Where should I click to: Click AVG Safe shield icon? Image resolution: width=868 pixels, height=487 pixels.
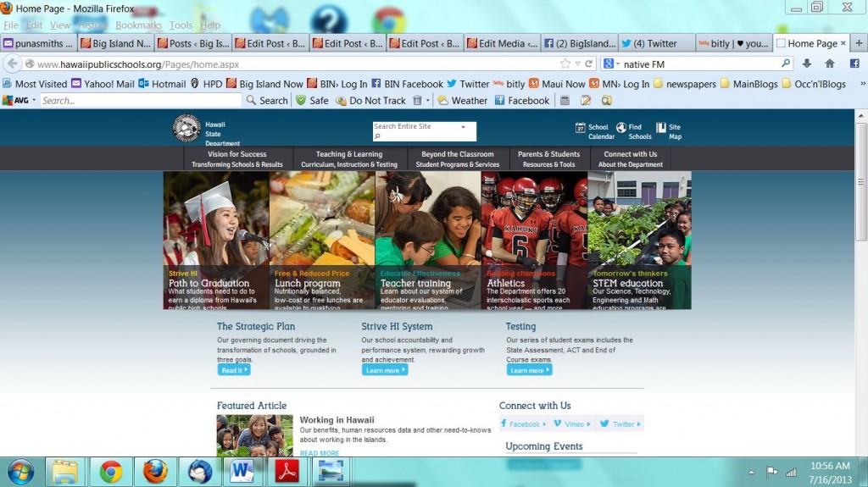pyautogui.click(x=301, y=100)
